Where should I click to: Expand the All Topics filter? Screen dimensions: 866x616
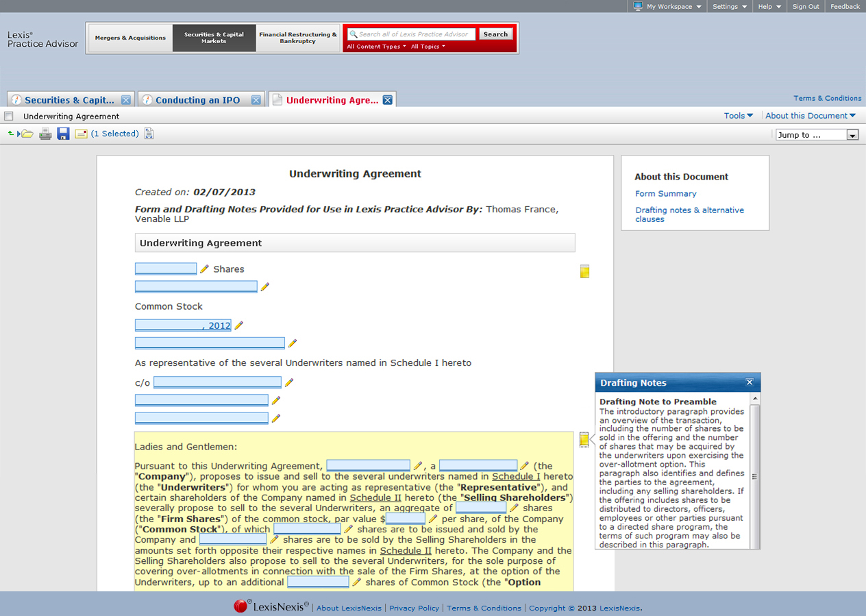(x=428, y=47)
